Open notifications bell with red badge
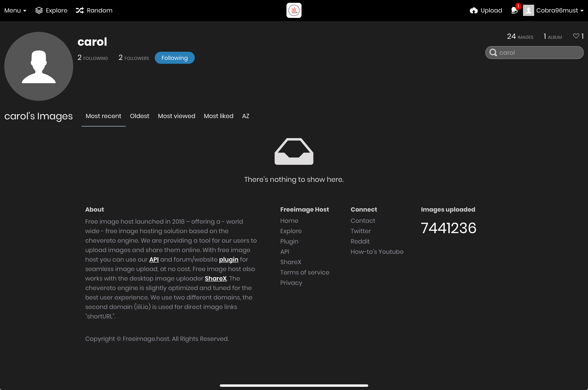The image size is (588, 390). point(514,10)
